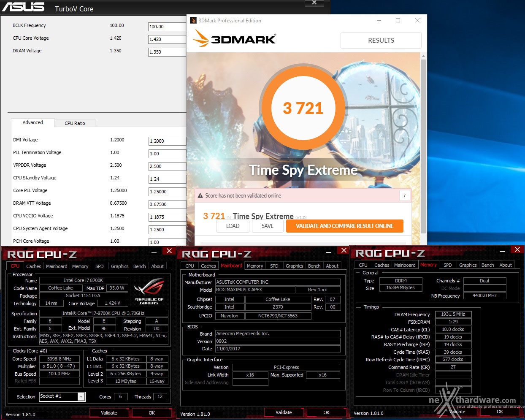
Task: Select the Bench tab in the CPU-Z Mainboard window
Action: point(314,266)
